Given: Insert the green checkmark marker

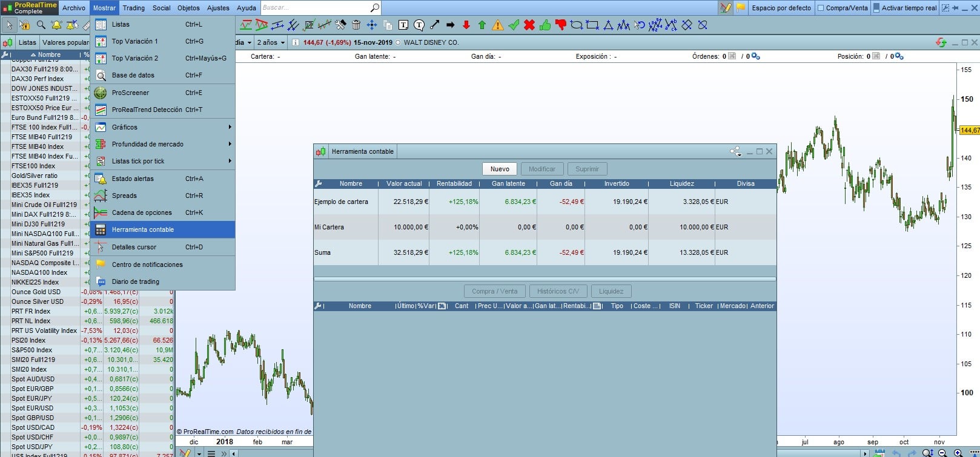Looking at the screenshot, I should coord(514,25).
